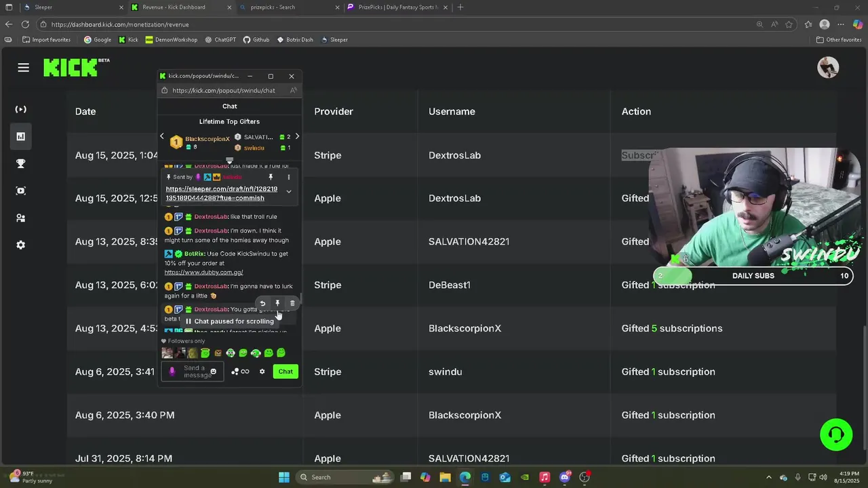Screen dimensions: 868x488
Task: Open Outlook from the taskbar
Action: (505, 477)
